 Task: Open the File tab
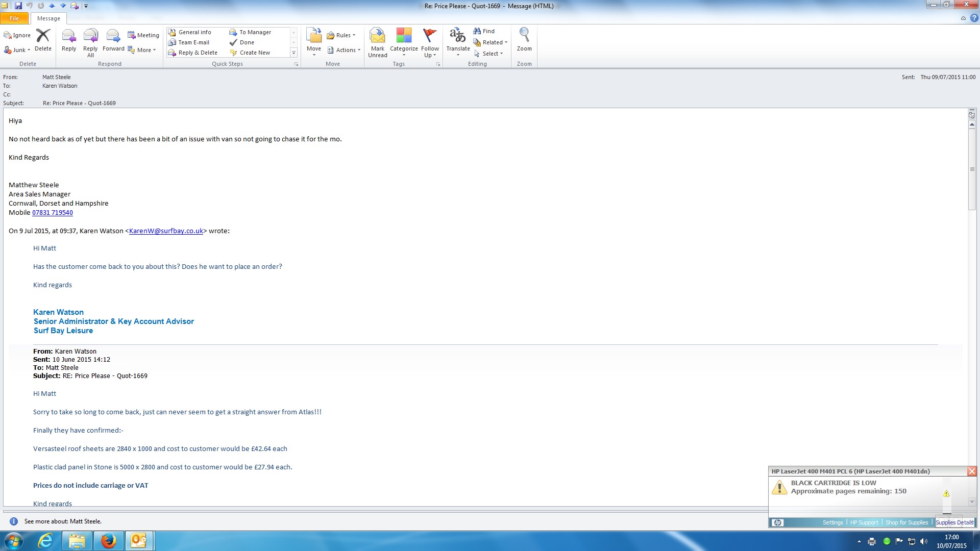point(14,18)
